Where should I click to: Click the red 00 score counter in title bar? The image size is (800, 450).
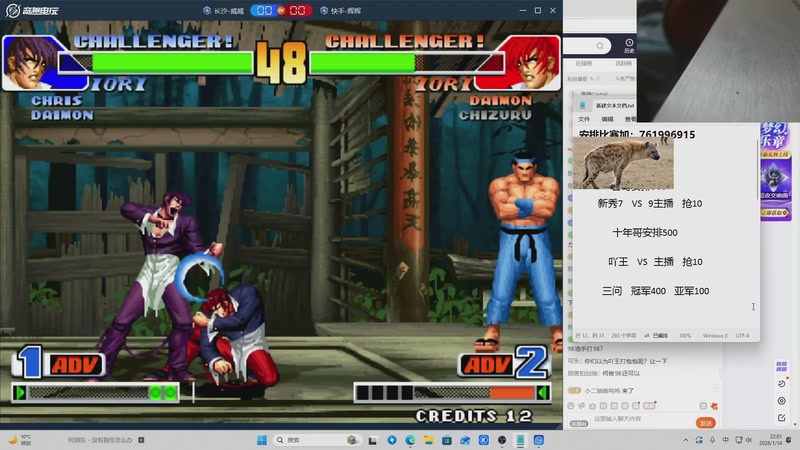(x=297, y=11)
